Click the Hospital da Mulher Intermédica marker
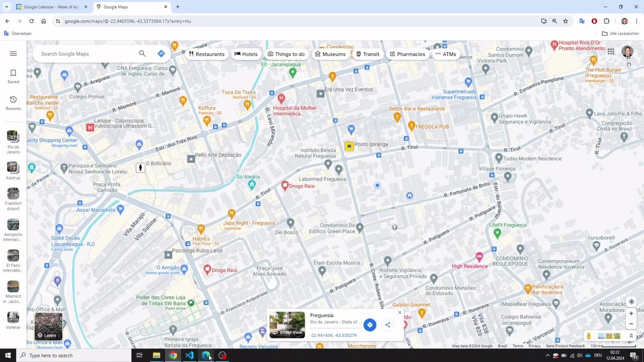 tap(281, 98)
